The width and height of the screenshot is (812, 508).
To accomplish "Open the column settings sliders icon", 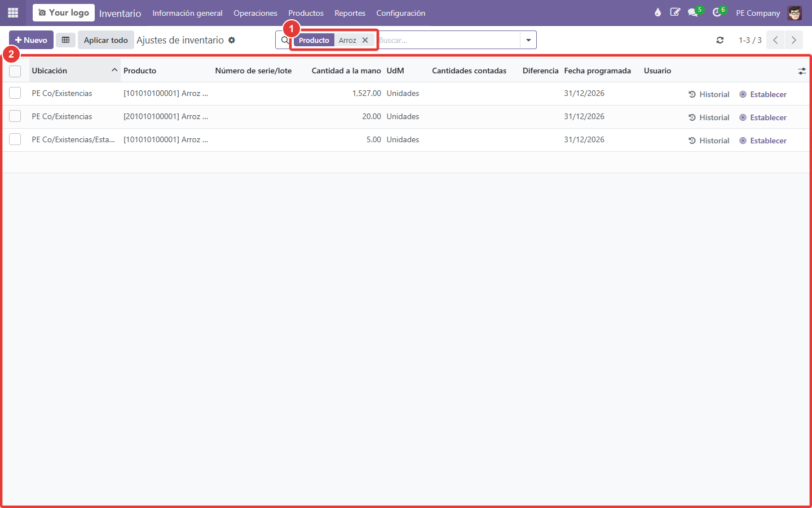I will click(x=802, y=71).
